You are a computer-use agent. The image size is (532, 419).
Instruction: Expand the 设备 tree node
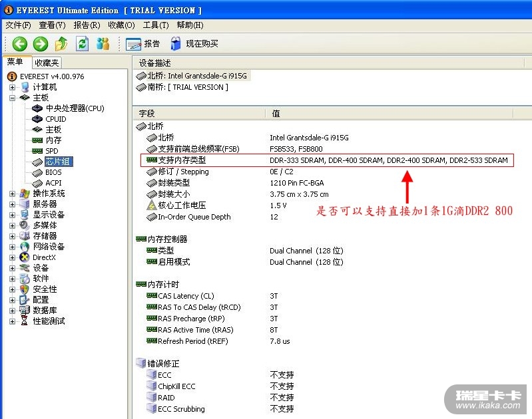pyautogui.click(x=12, y=268)
